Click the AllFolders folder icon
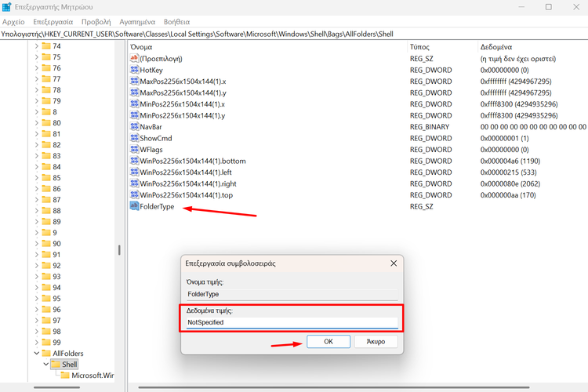 point(46,354)
